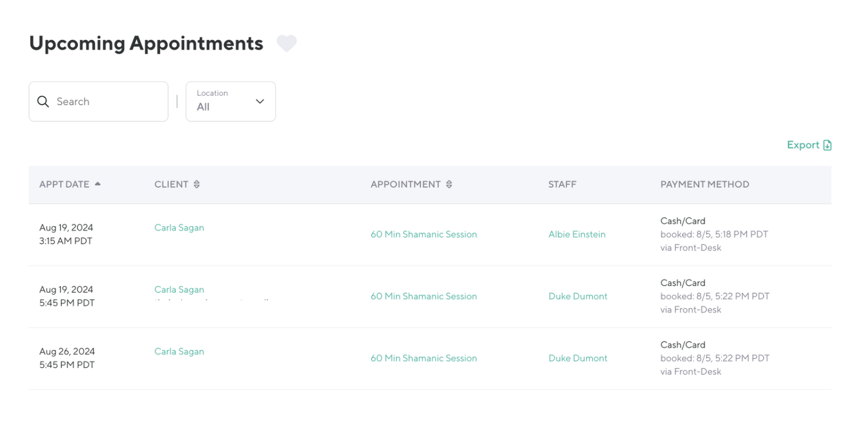The height and width of the screenshot is (425, 868).
Task: Focus the Search input field
Action: [x=108, y=101]
